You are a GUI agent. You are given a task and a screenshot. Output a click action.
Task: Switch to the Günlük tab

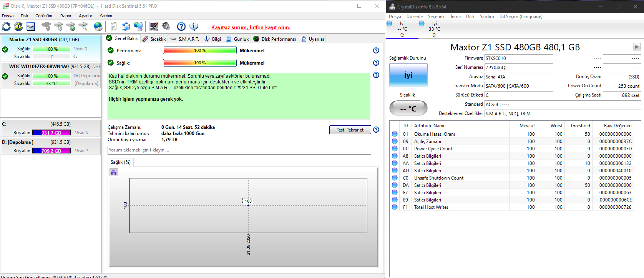237,39
